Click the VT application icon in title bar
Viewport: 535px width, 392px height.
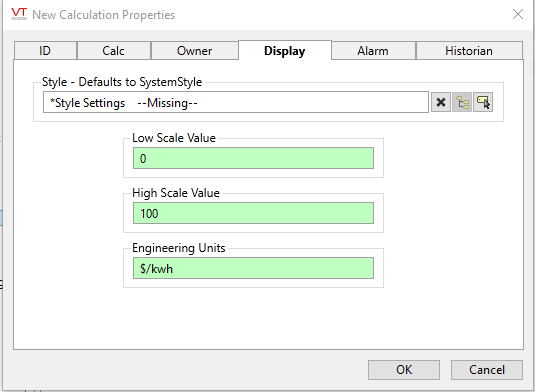(19, 14)
